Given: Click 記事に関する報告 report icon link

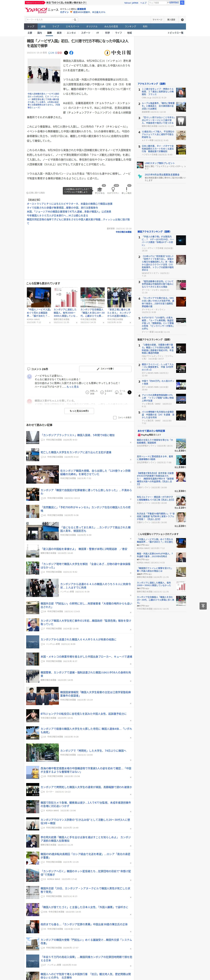Looking at the screenshot, I should click(35, 193).
